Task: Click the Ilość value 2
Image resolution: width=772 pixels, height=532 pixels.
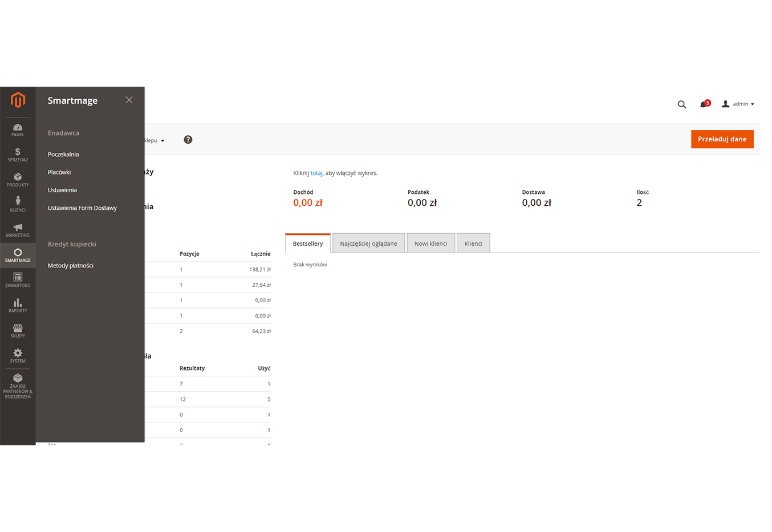Action: pos(639,203)
